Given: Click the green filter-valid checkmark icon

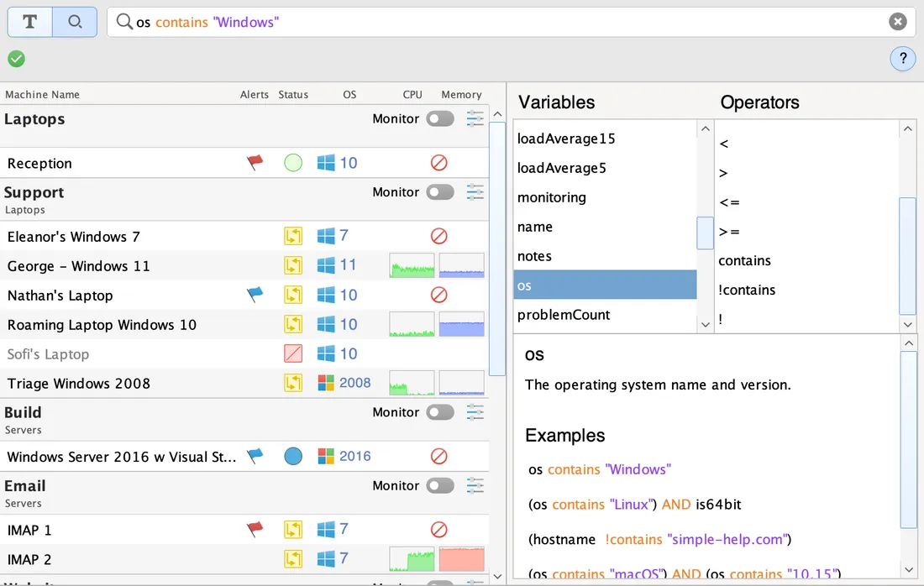Looking at the screenshot, I should (16, 60).
